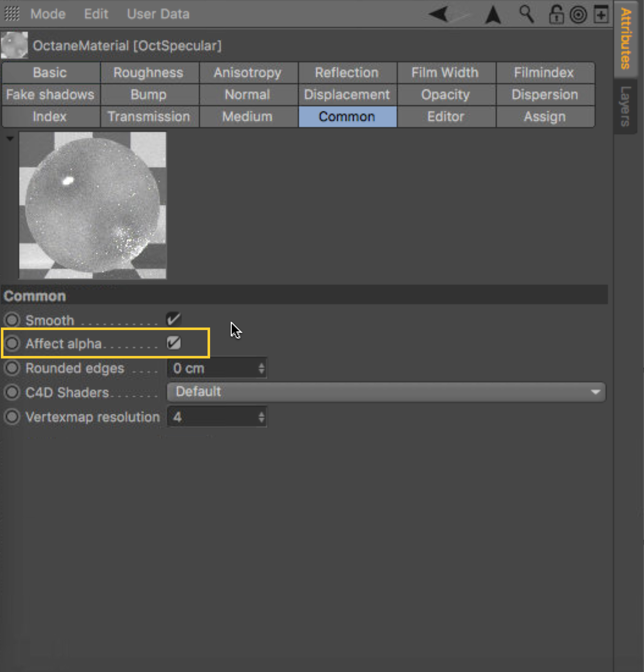Switch to the Dispersion tab
Viewport: 644px width, 672px height.
pyautogui.click(x=545, y=94)
